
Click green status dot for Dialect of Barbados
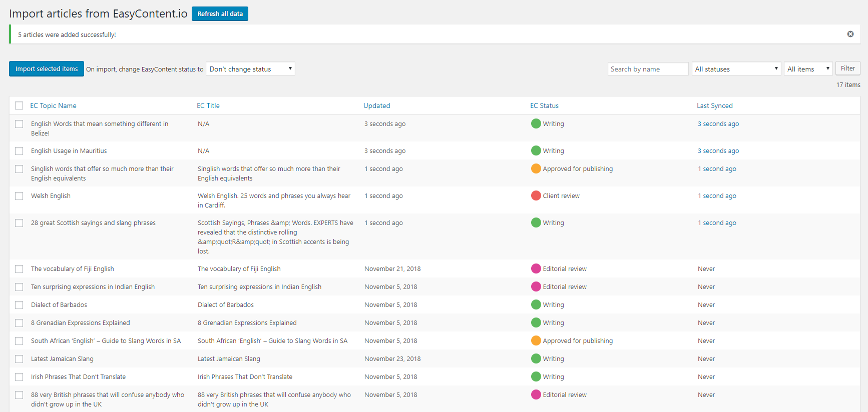(x=536, y=304)
